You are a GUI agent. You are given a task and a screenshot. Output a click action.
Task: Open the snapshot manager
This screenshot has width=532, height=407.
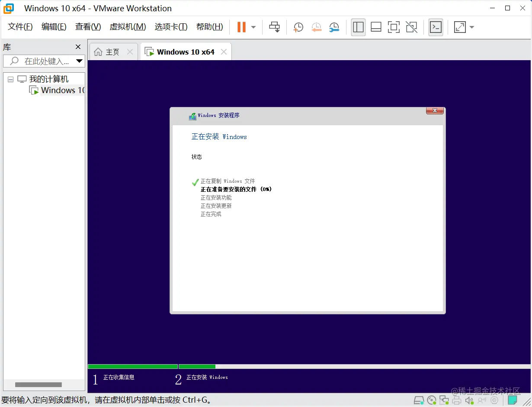(334, 27)
